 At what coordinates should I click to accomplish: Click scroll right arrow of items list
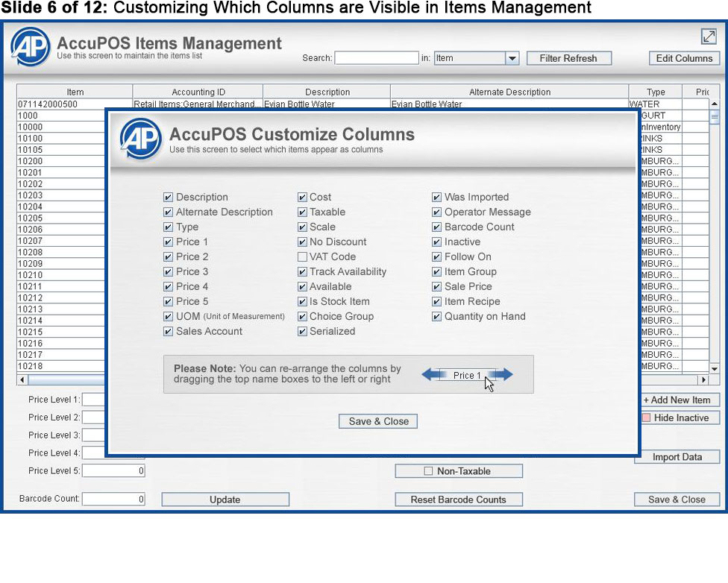click(704, 379)
